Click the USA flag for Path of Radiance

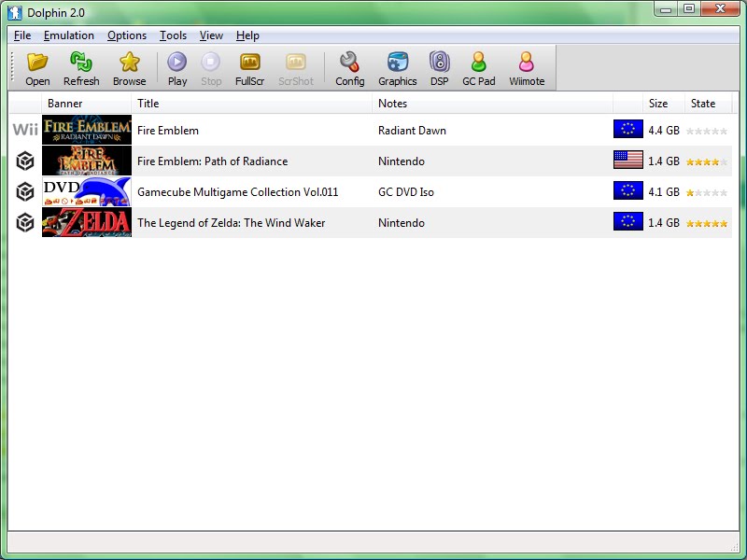[x=627, y=160]
